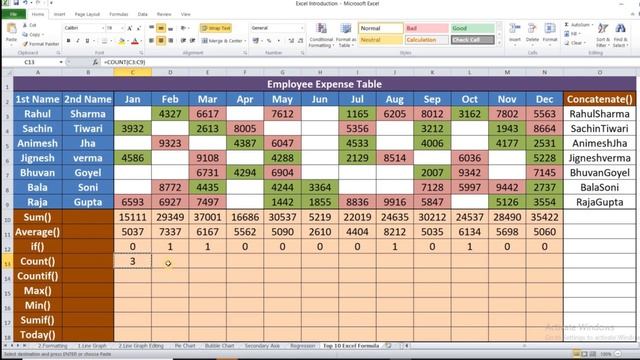The height and width of the screenshot is (360, 640).
Task: Click the Increase Decimal icon
Action: (291, 40)
